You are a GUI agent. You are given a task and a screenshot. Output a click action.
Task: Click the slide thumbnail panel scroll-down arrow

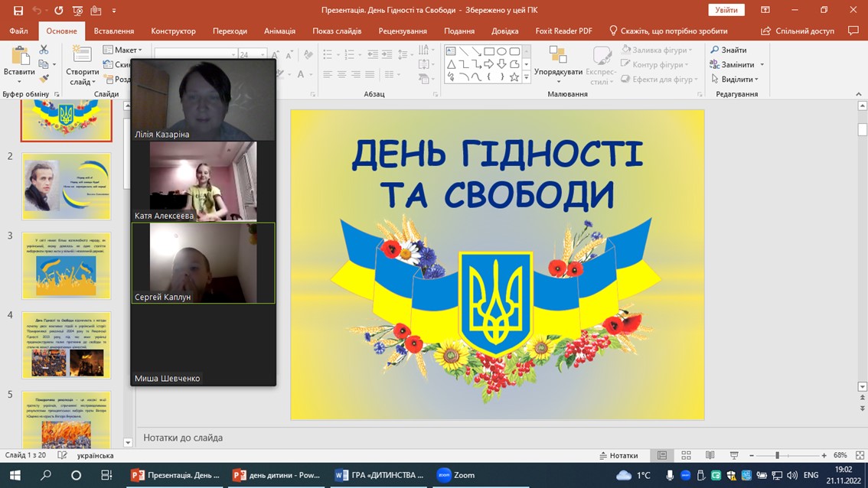coord(128,443)
